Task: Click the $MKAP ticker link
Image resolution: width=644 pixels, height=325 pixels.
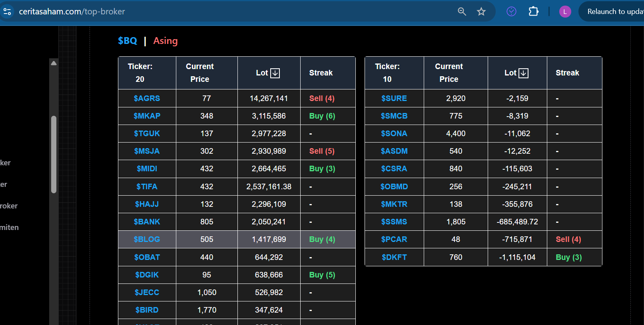Action: point(147,116)
